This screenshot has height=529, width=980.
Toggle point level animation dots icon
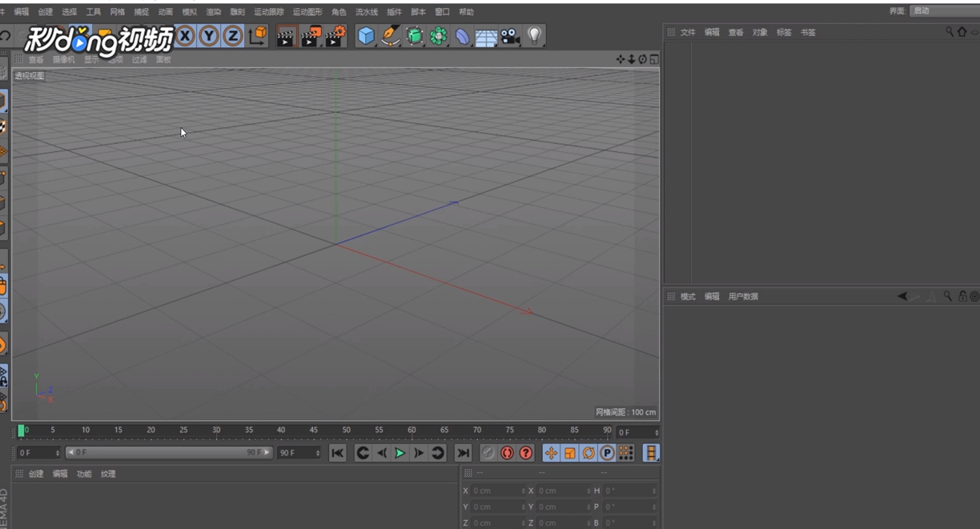tap(626, 453)
